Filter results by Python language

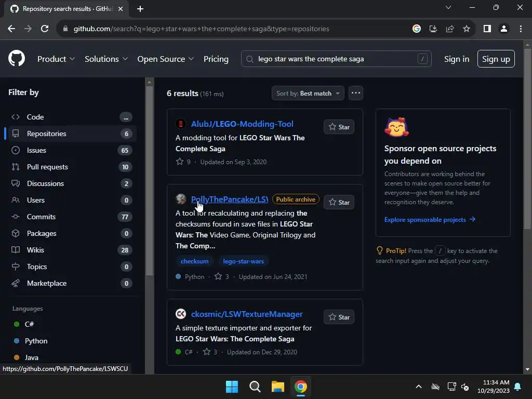[x=36, y=341]
